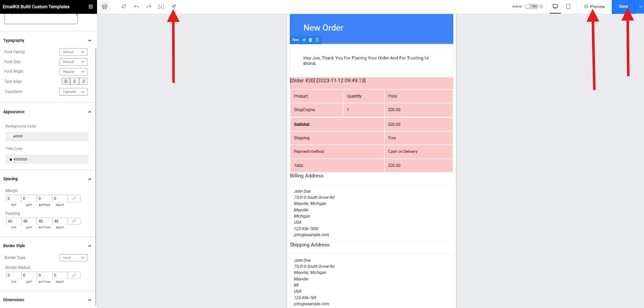Select the Text block label tag
Image resolution: width=644 pixels, height=308 pixels.
pyautogui.click(x=295, y=40)
